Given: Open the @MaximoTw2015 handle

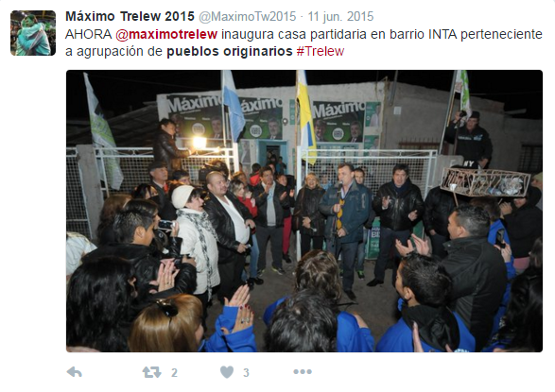Looking at the screenshot, I should pos(247,16).
